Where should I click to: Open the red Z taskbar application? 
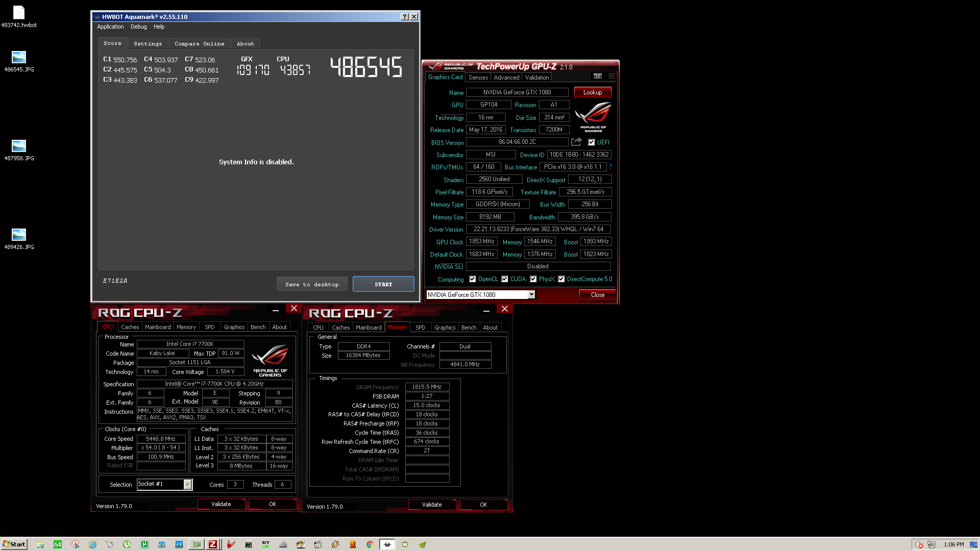pyautogui.click(x=213, y=544)
